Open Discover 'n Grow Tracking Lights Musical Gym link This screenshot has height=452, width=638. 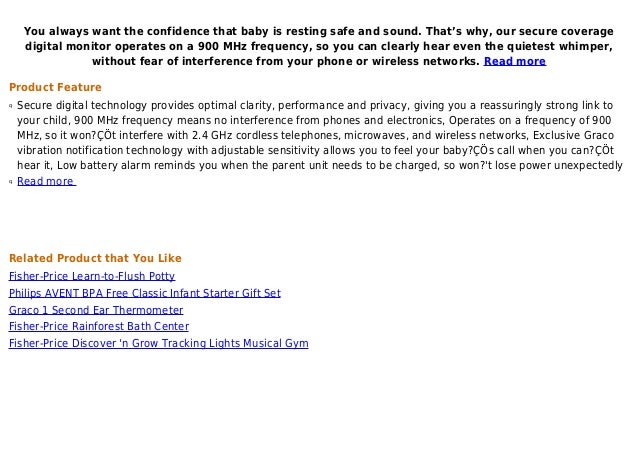tap(159, 343)
